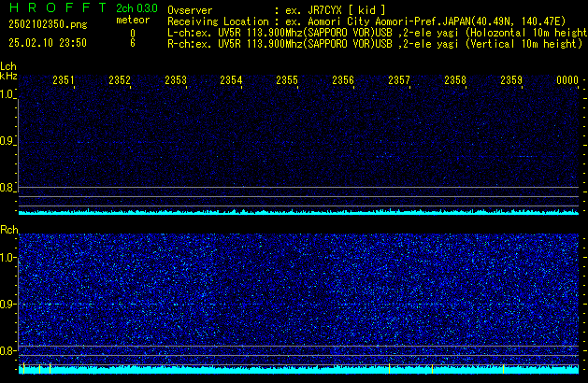Image resolution: width=588 pixels, height=383 pixels.
Task: Click the 2358 time tick label
Action: click(x=455, y=80)
